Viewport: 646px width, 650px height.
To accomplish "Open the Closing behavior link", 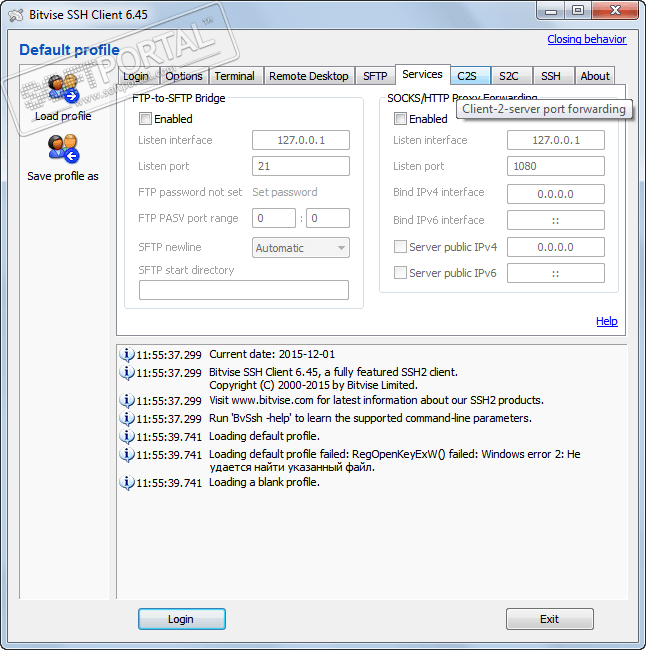I will pos(587,39).
